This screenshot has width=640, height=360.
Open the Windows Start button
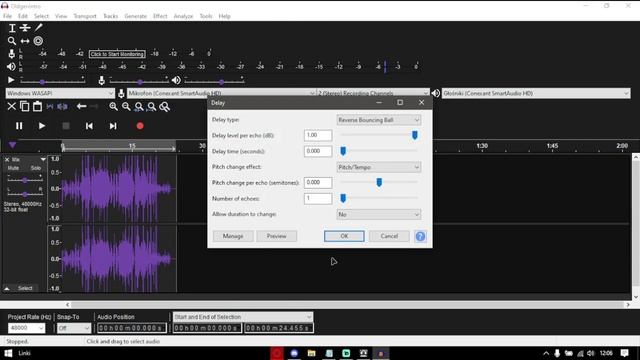(8, 353)
